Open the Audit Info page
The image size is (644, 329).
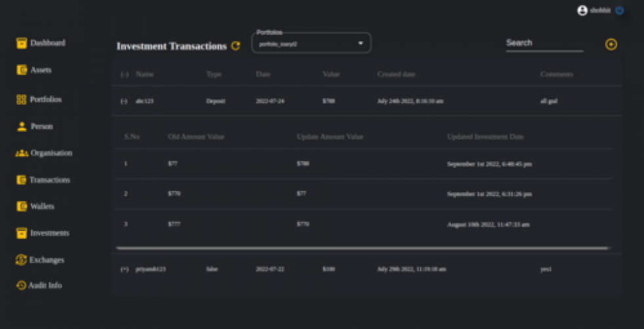pos(45,285)
